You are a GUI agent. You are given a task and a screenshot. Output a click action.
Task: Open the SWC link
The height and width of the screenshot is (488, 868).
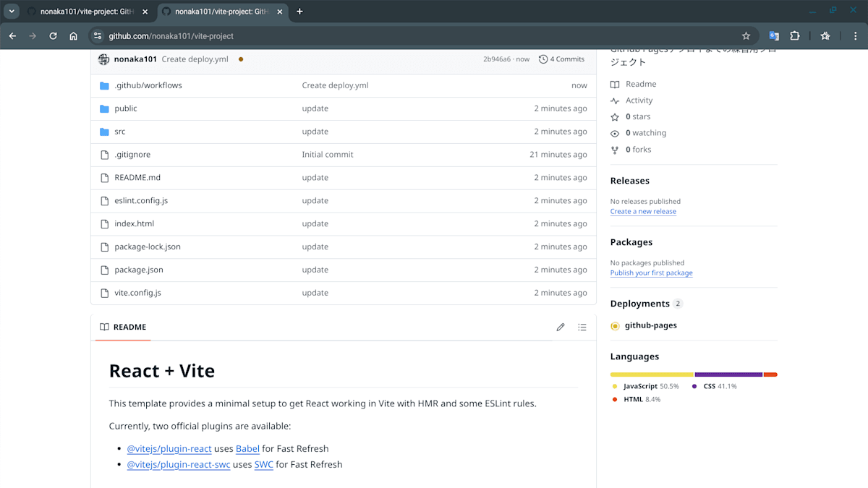pyautogui.click(x=264, y=465)
